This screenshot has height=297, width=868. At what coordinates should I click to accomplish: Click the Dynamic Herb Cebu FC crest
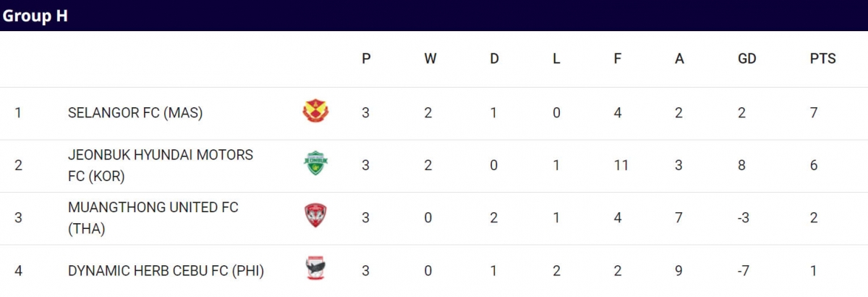pyautogui.click(x=315, y=269)
